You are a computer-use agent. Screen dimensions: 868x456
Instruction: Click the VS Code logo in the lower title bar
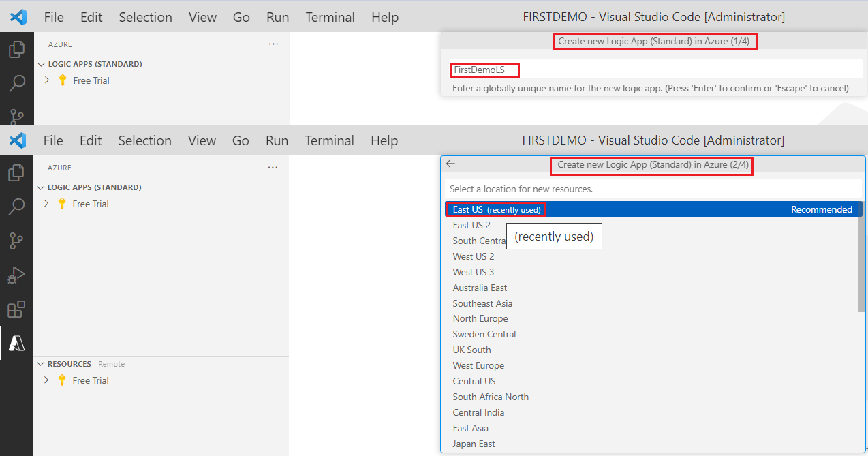coord(18,140)
